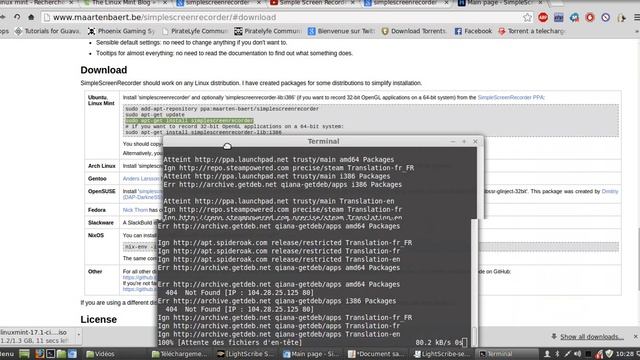
Task: Switch to the Main page - Si... taskbar window
Action: coord(311,354)
